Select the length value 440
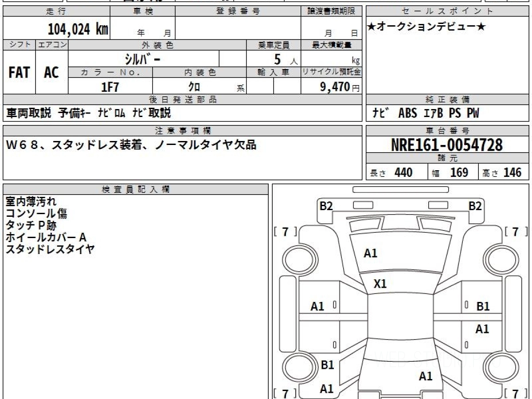The height and width of the screenshot is (399, 532). tap(403, 172)
